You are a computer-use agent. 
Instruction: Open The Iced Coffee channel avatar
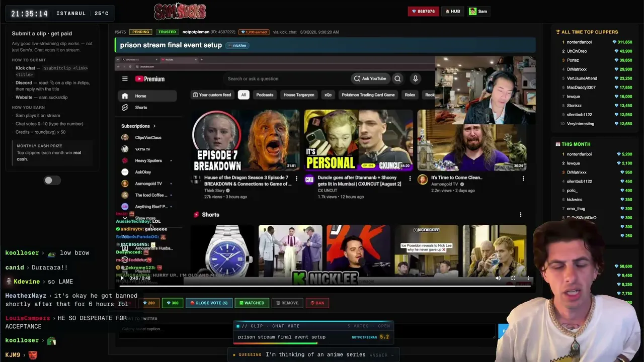point(125,195)
